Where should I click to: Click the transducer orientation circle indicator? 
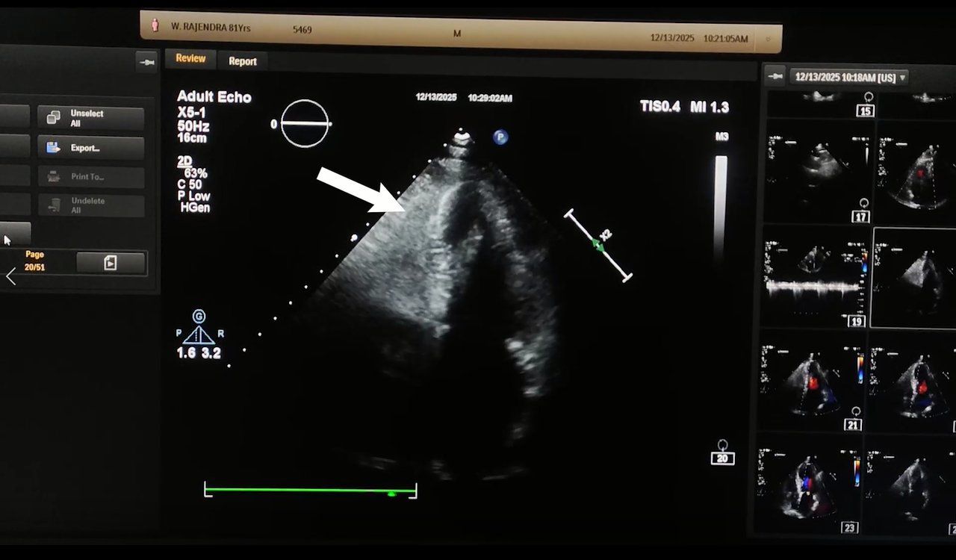point(305,123)
